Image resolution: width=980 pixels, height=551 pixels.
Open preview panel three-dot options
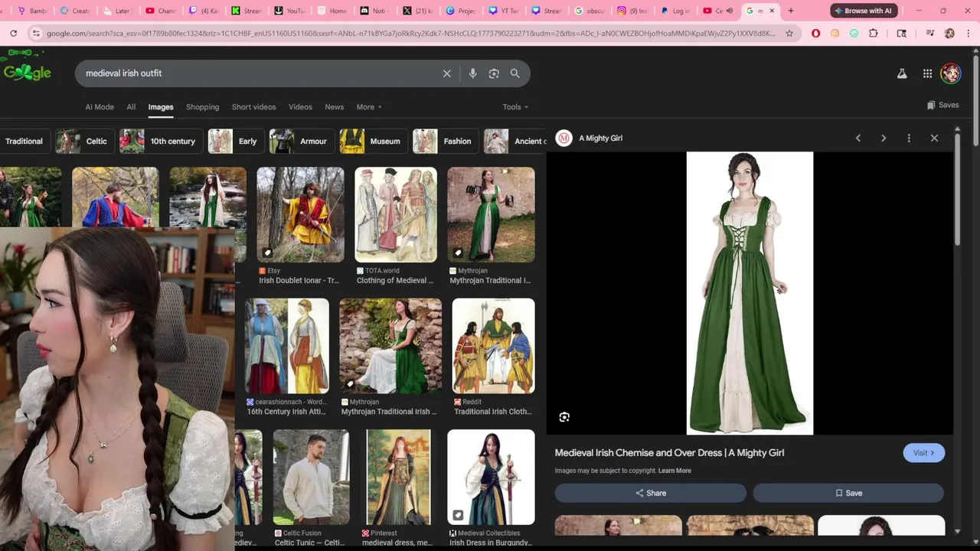909,139
